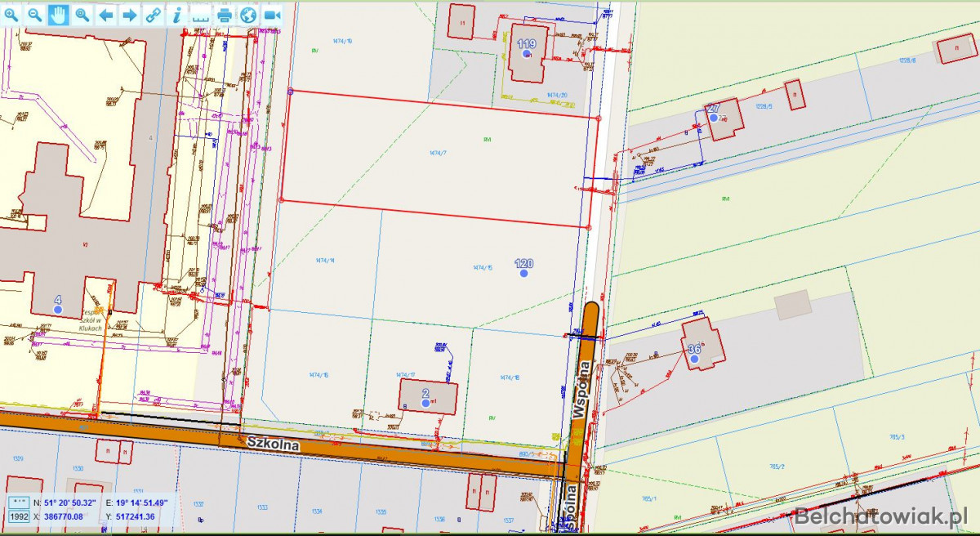
Task: Open the globe map layers icon
Action: point(248,15)
